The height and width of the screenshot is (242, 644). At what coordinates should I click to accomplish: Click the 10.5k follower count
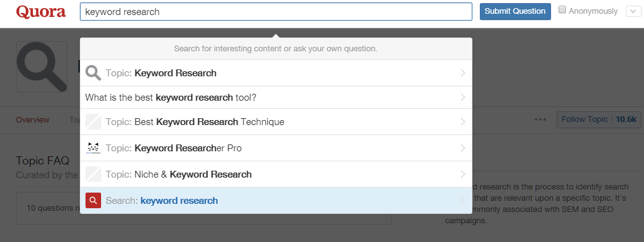pos(627,119)
